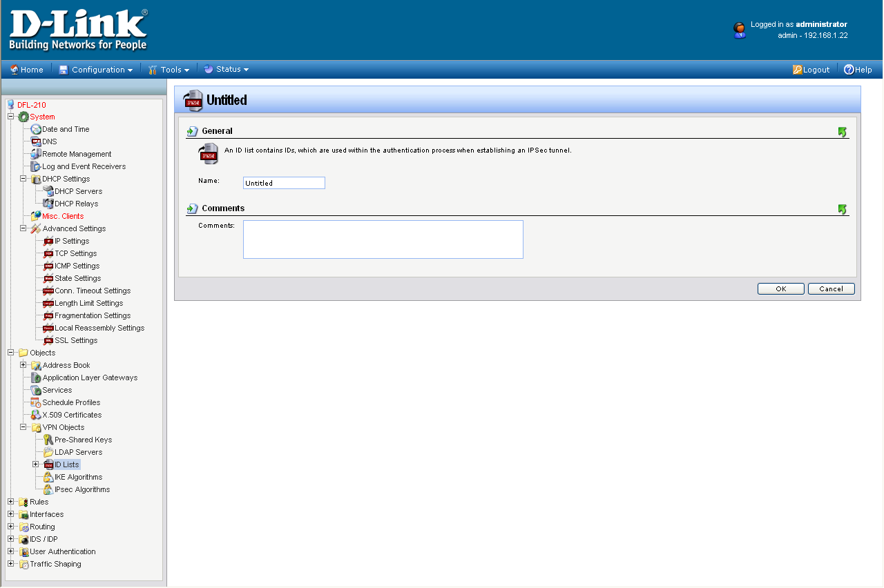Click the IKE Algorithms lock icon
This screenshot has height=588, width=884.
[48, 477]
